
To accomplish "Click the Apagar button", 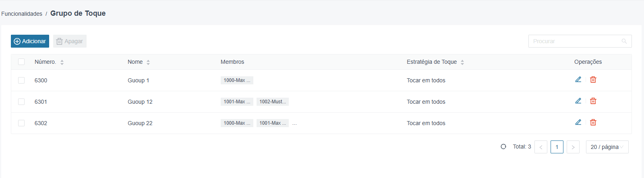I will (x=70, y=41).
